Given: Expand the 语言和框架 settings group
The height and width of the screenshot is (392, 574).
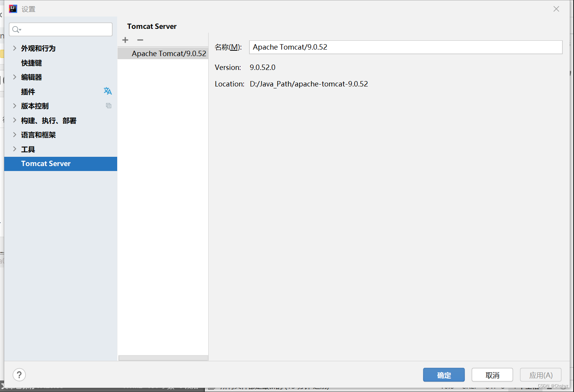Looking at the screenshot, I should click(x=15, y=135).
